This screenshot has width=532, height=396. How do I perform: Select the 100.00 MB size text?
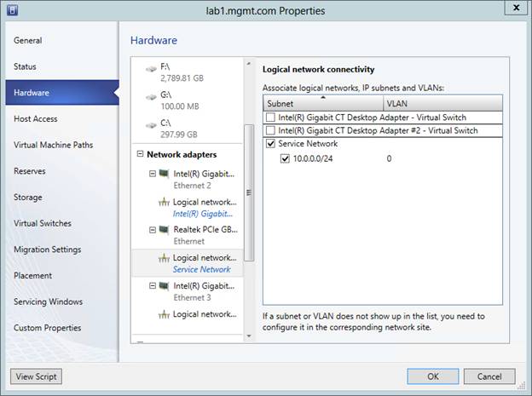pyautogui.click(x=180, y=106)
